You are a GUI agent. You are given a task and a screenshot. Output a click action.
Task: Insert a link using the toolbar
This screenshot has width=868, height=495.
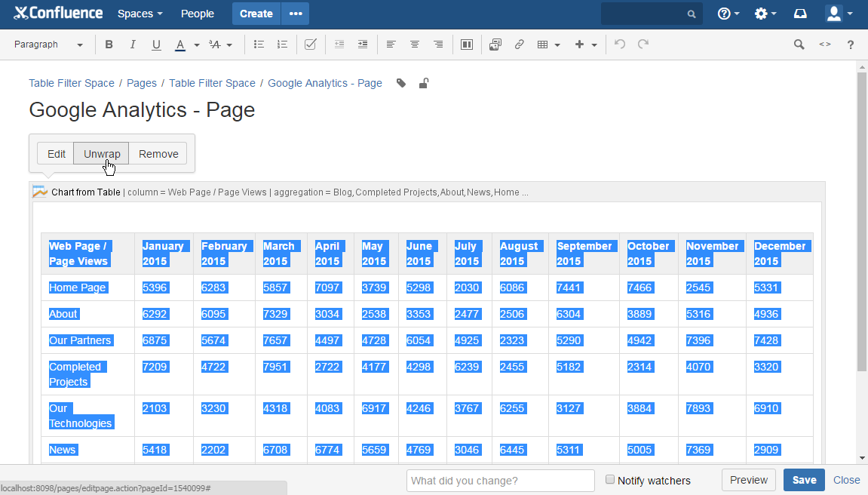coord(519,45)
